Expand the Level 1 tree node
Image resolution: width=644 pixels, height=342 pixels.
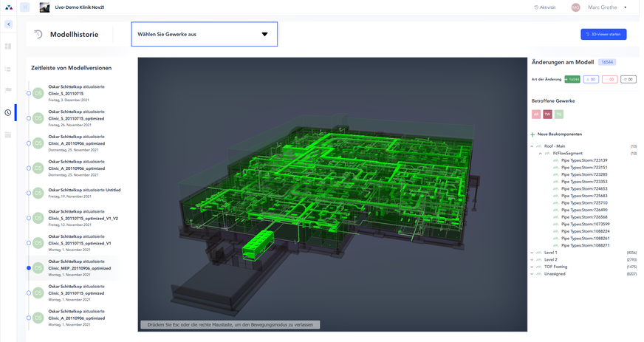click(x=532, y=253)
